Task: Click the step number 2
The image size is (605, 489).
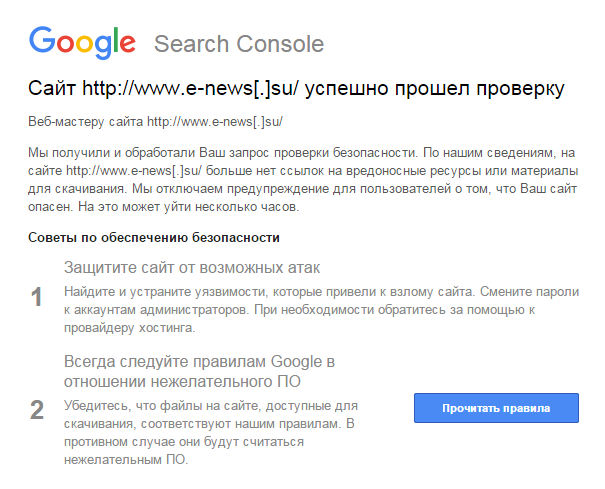Action: coord(37,410)
